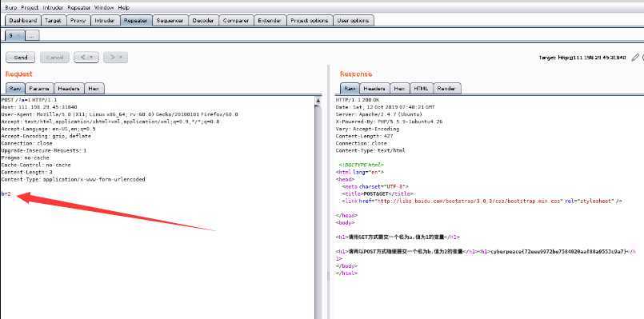Select Response Headers tab
This screenshot has height=319, width=644.
point(374,89)
